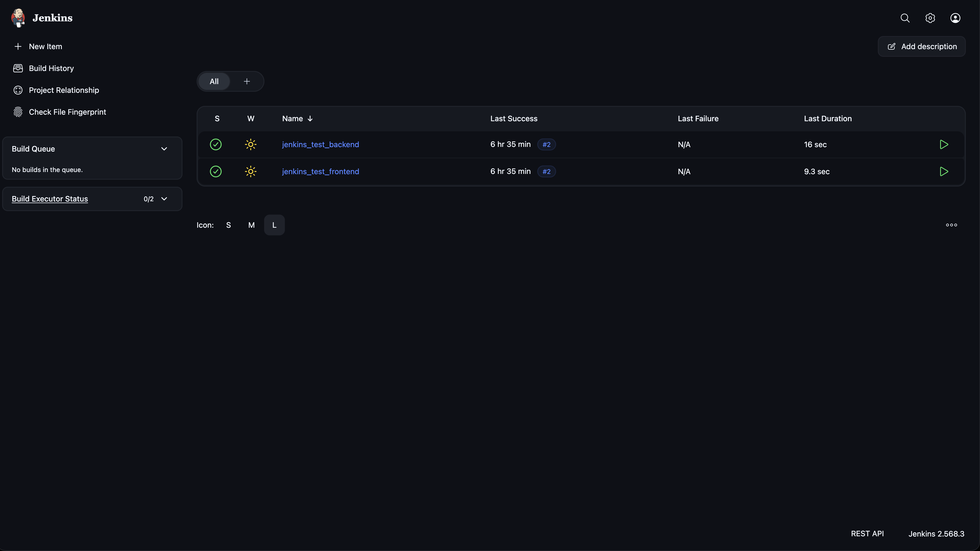Open Project Relationship link
This screenshot has height=551, width=980.
click(64, 90)
